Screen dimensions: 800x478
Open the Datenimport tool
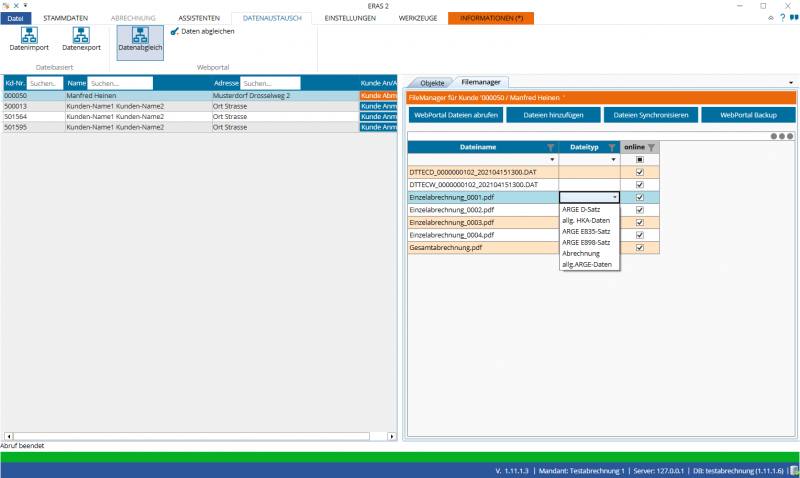(29, 40)
